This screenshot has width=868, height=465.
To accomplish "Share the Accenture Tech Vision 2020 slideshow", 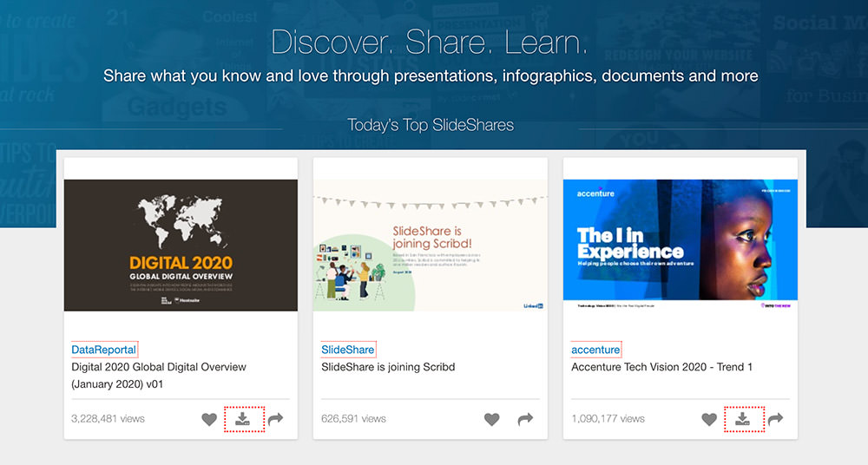I will pyautogui.click(x=775, y=419).
